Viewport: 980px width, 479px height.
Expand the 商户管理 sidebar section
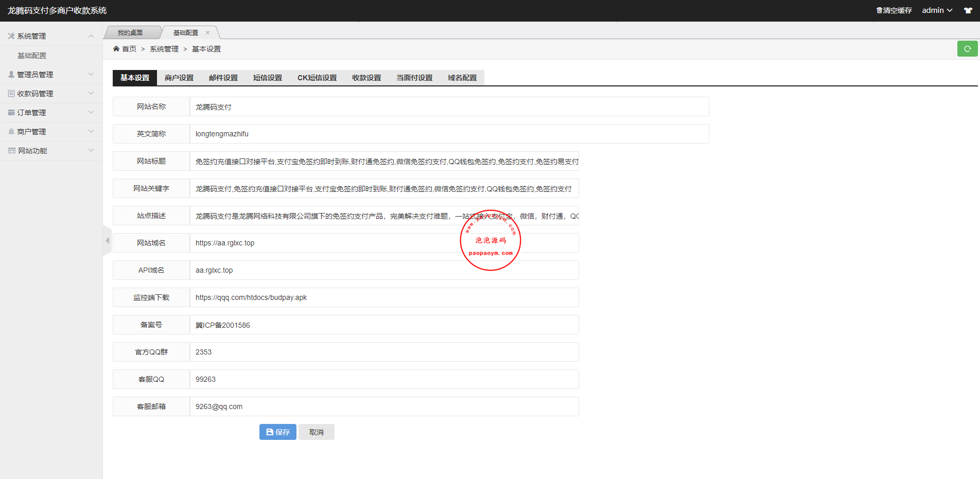(x=51, y=132)
